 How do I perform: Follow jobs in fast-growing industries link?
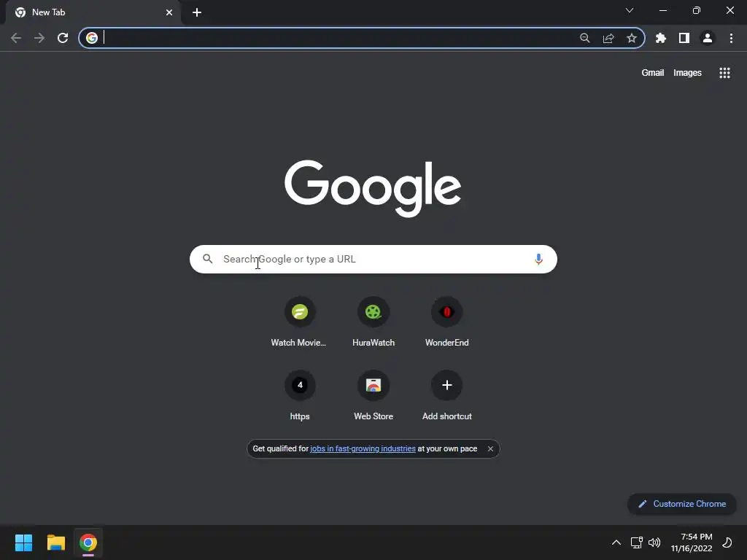(x=363, y=448)
